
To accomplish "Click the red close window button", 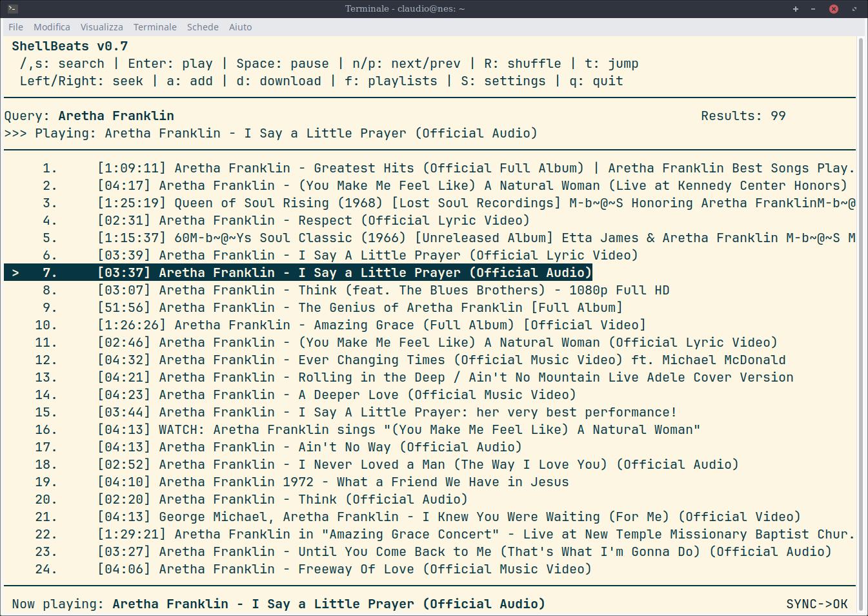I will pos(834,8).
